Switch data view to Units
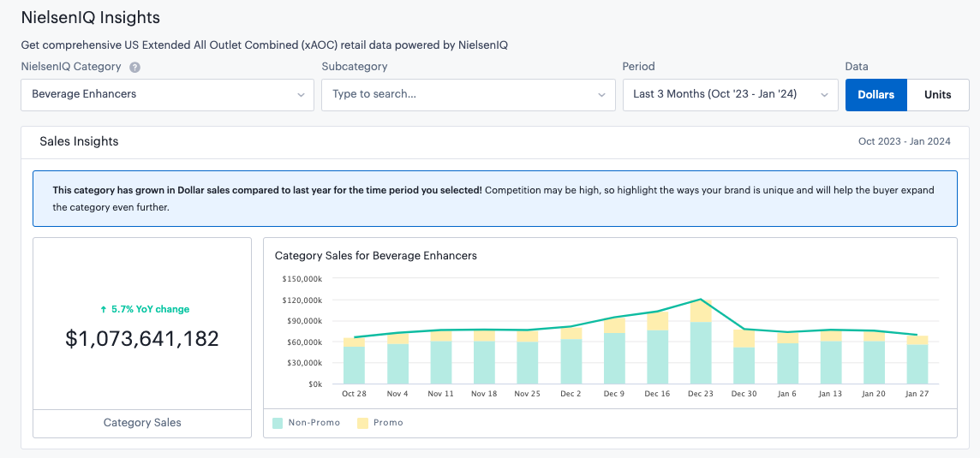The image size is (980, 458). pos(937,95)
